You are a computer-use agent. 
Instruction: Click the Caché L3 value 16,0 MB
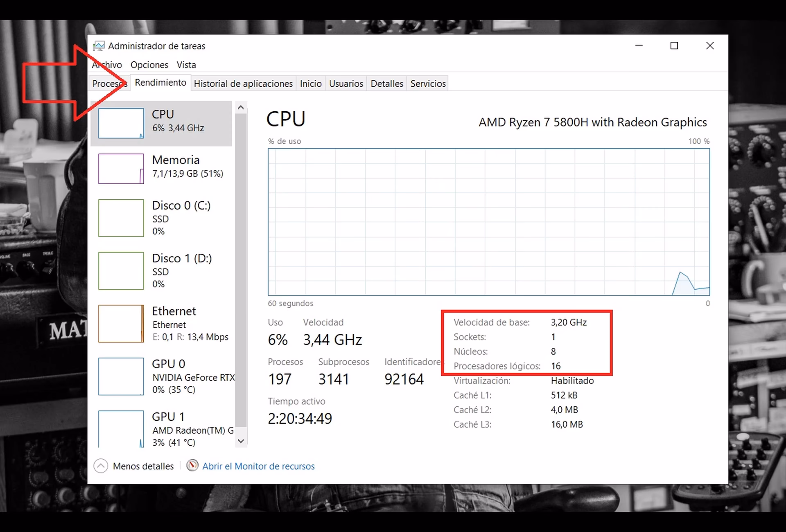pyautogui.click(x=567, y=424)
